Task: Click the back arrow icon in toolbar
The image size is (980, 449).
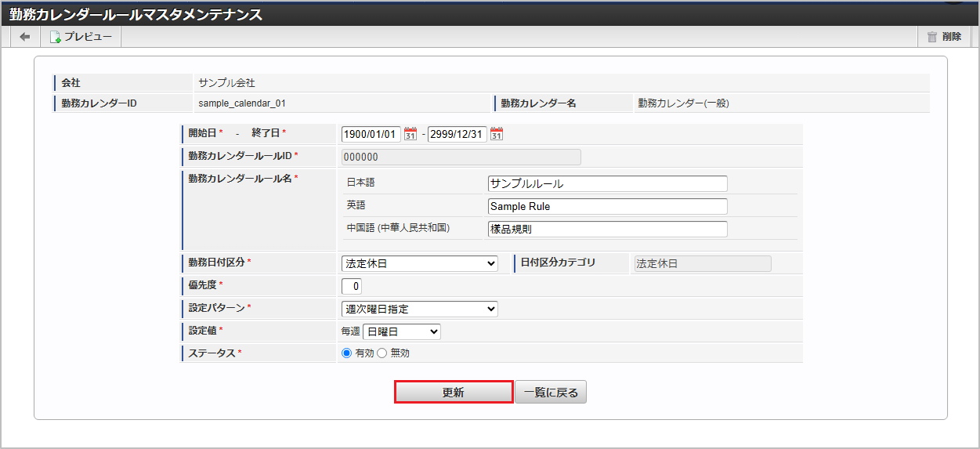Action: 25,37
